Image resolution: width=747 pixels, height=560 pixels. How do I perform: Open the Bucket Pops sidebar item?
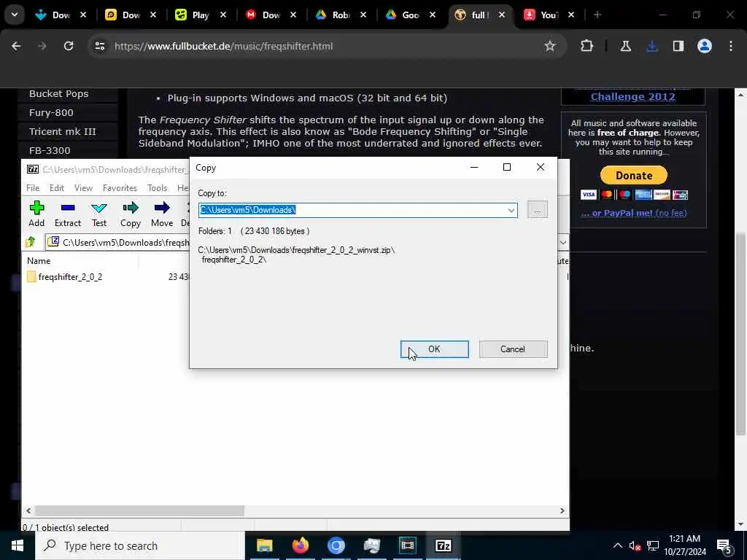point(58,94)
